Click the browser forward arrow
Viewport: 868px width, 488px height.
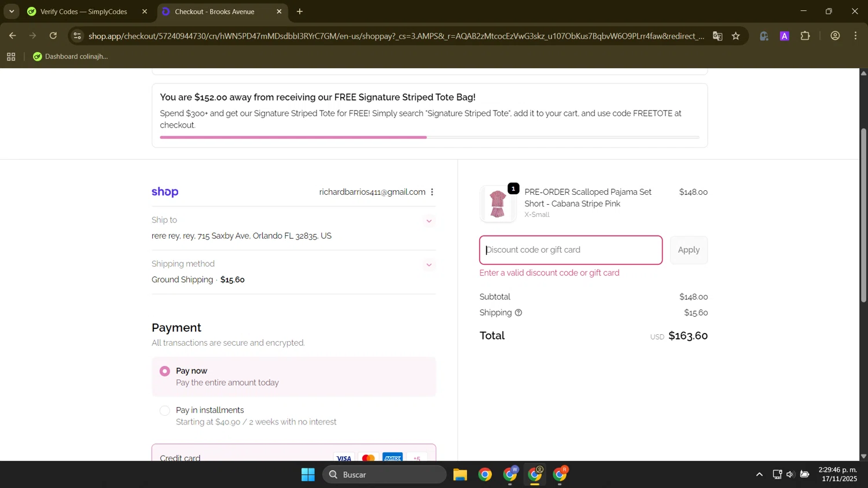tap(33, 36)
